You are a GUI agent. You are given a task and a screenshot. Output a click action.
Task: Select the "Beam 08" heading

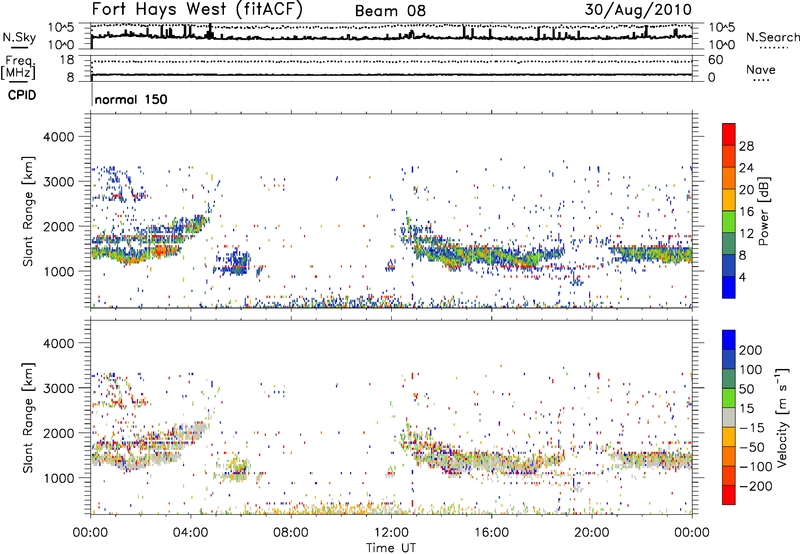pos(390,11)
